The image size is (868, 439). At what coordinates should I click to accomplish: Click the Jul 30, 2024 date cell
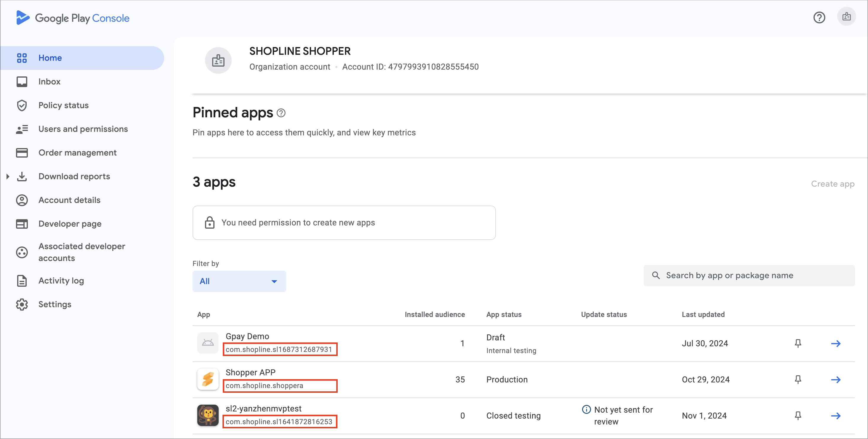click(705, 343)
